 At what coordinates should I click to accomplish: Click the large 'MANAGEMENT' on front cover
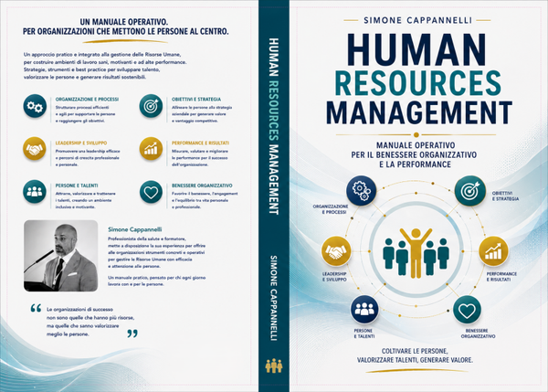coord(419,112)
